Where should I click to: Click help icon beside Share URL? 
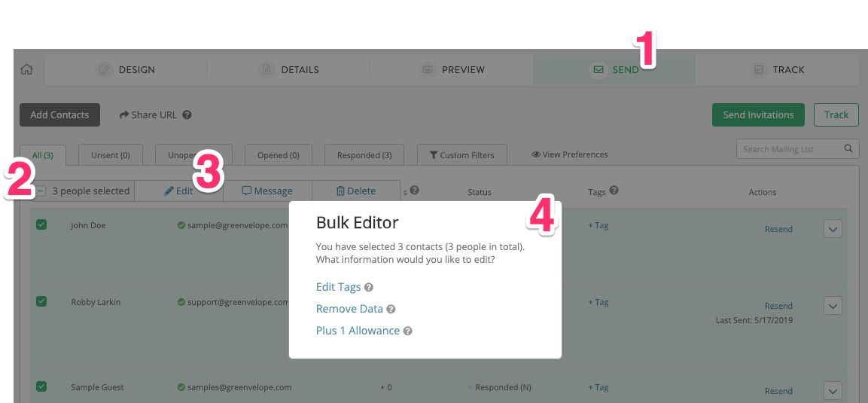click(187, 115)
